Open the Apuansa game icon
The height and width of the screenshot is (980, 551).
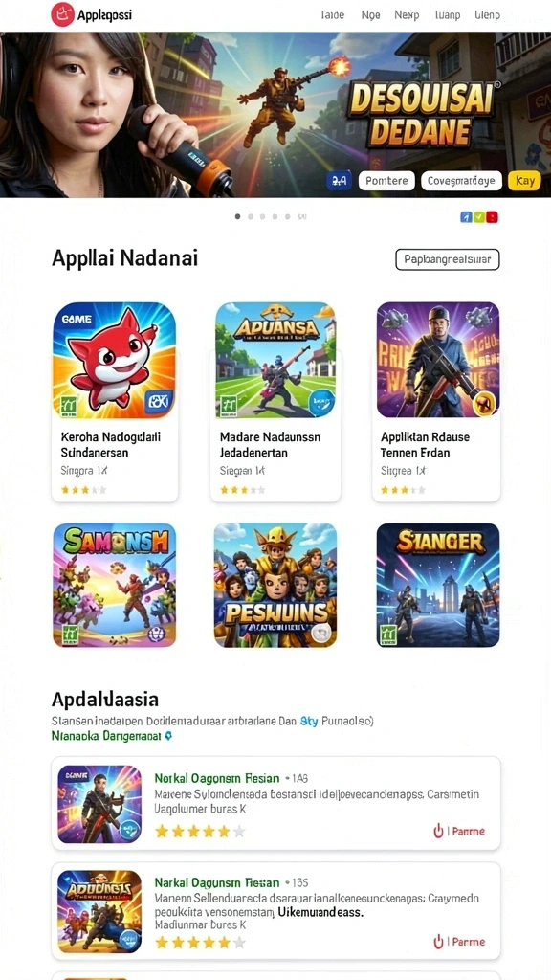pyautogui.click(x=275, y=361)
